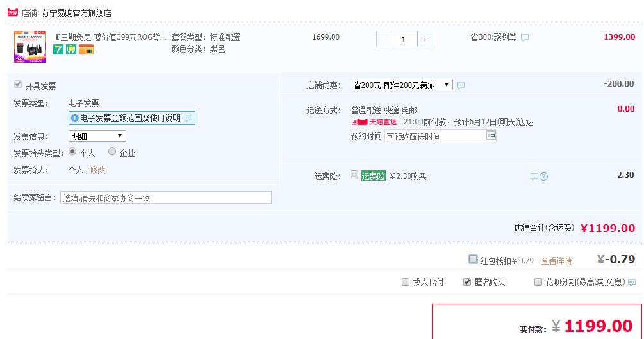Open the 电子发票金额范围及使用说明 notice
This screenshot has height=339, width=644.
131,119
